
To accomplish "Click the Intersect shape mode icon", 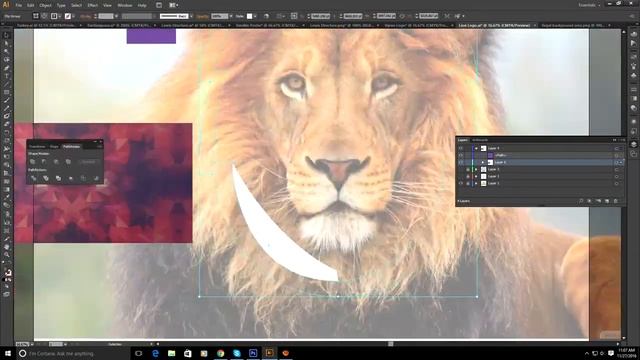I will pos(56,162).
